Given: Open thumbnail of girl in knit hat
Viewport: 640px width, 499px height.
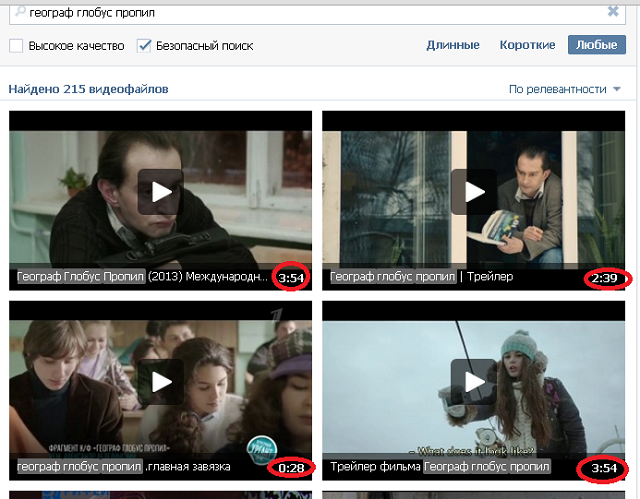Looking at the screenshot, I should tap(473, 390).
